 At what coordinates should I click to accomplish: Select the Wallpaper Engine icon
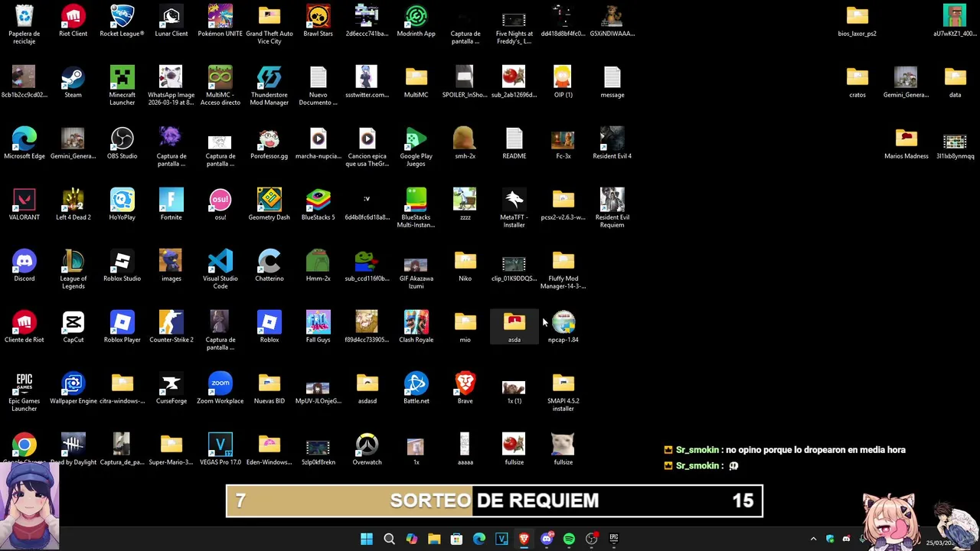pos(73,384)
